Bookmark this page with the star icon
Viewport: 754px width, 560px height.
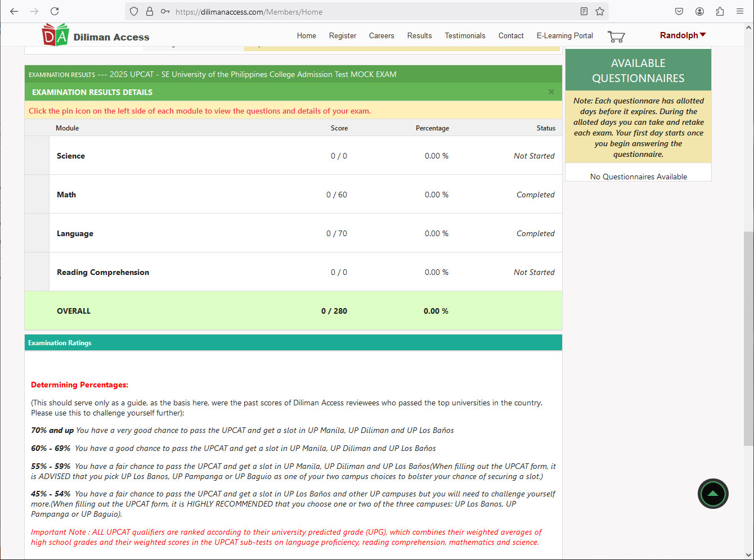[x=600, y=11]
